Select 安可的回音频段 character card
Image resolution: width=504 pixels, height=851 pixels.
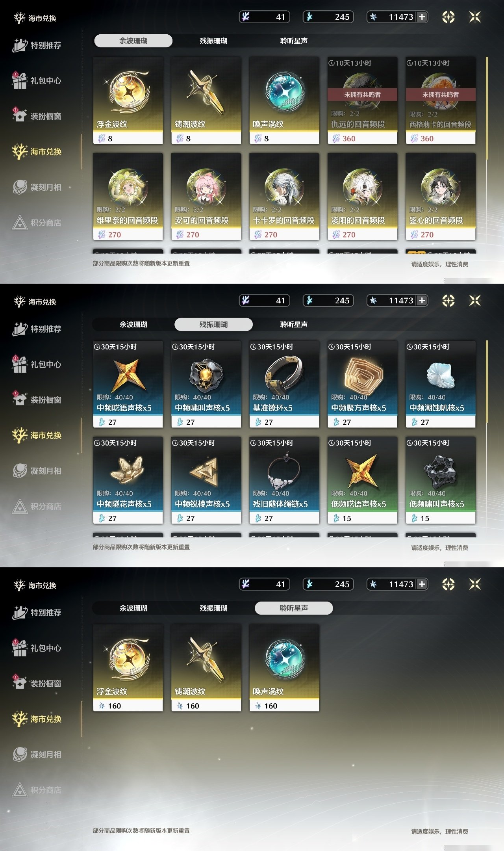pos(206,197)
